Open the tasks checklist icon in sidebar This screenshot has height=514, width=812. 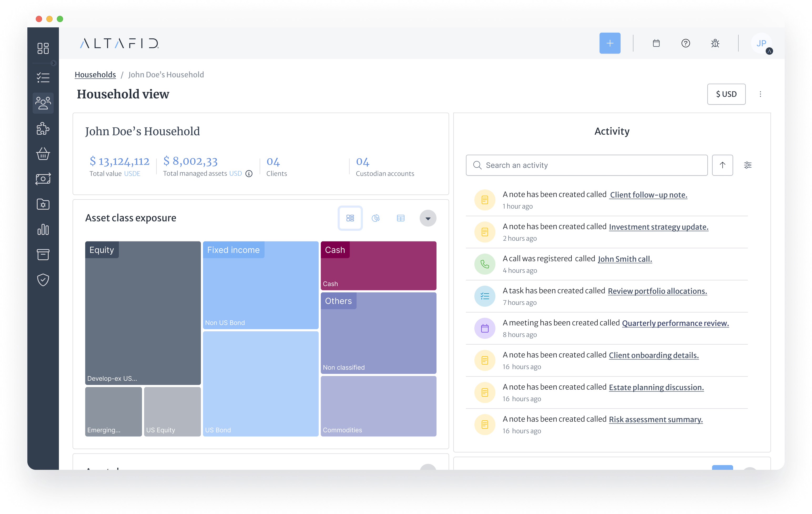(43, 78)
